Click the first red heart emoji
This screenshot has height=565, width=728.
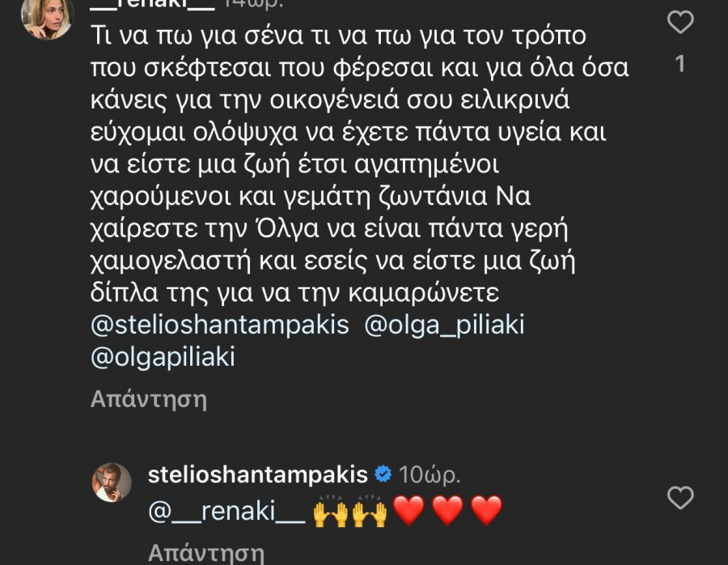408,512
